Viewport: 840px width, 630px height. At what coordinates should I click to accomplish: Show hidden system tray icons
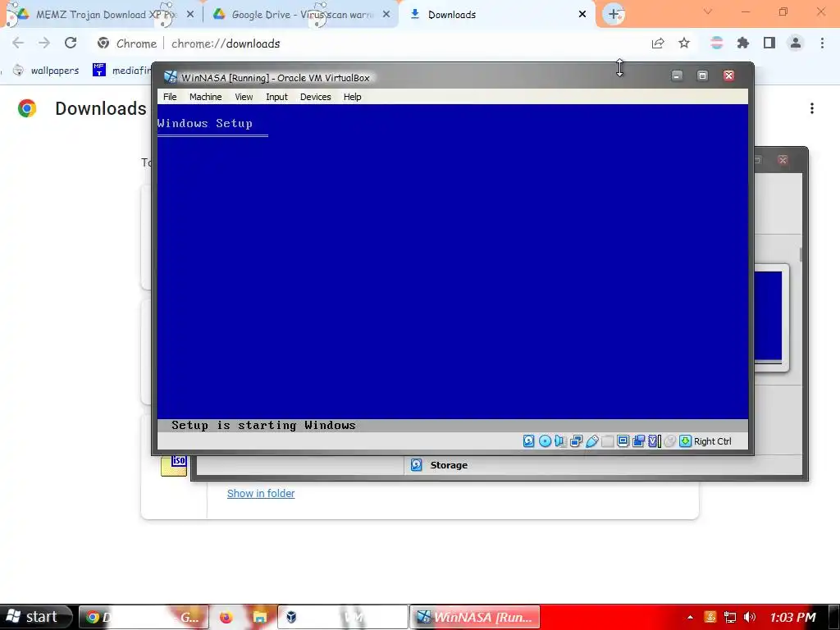690,617
